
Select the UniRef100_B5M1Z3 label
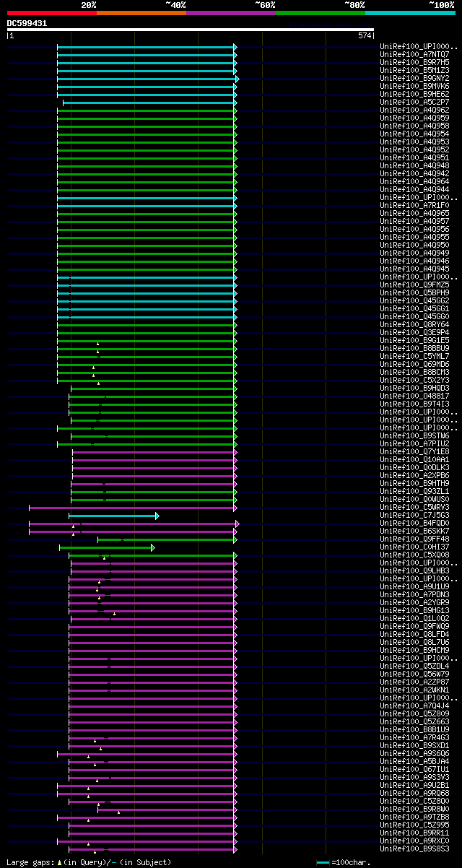pos(414,70)
